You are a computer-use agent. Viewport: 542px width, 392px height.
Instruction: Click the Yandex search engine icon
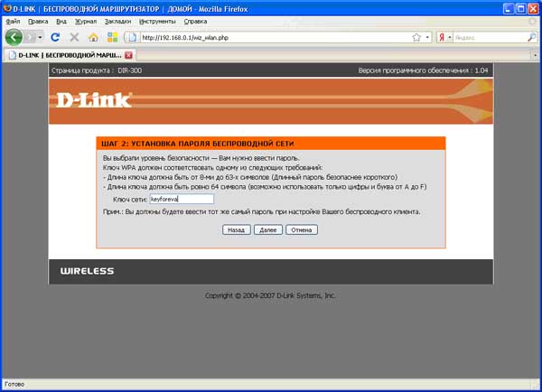(x=442, y=37)
